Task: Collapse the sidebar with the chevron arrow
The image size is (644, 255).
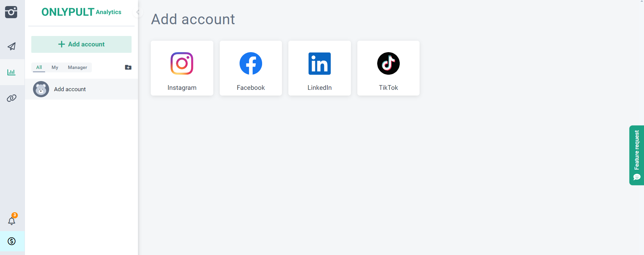Action: 138,12
